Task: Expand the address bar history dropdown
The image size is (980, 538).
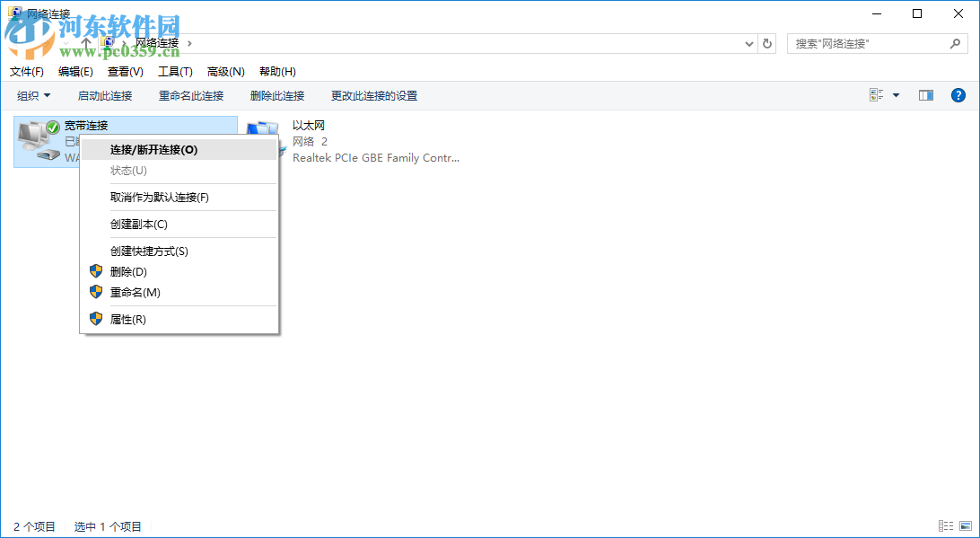Action: pos(748,42)
